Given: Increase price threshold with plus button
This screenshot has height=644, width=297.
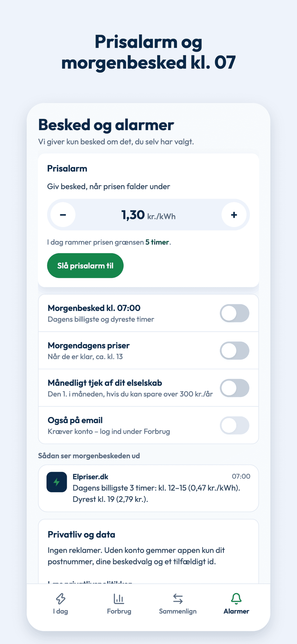Looking at the screenshot, I should [234, 215].
